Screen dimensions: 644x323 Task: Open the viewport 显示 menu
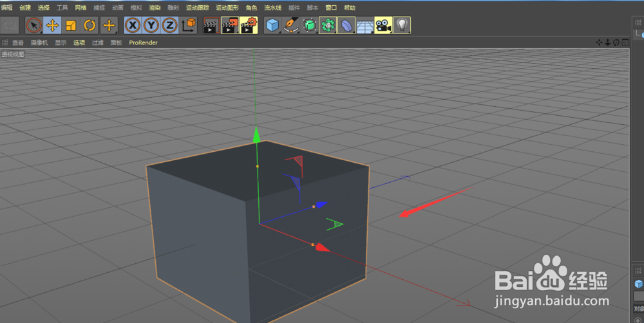tap(61, 42)
